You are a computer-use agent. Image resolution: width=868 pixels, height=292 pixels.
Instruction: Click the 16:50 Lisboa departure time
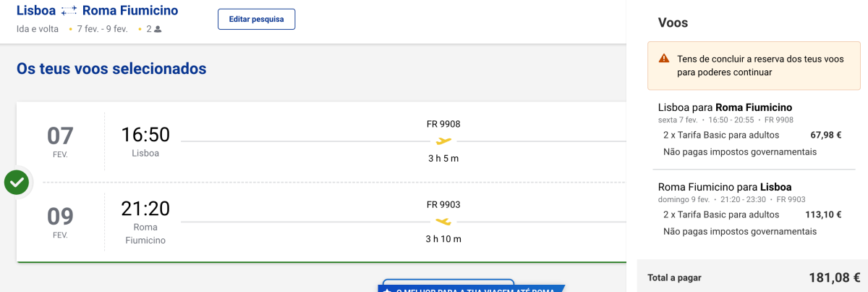click(145, 135)
